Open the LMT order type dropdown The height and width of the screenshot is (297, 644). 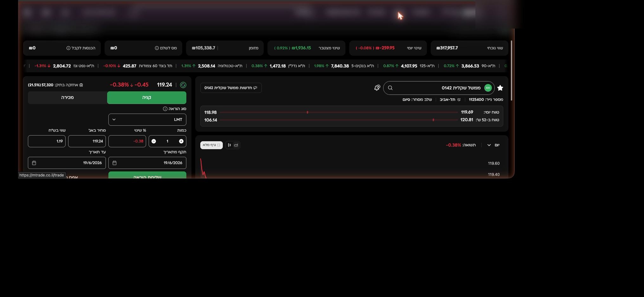(147, 120)
